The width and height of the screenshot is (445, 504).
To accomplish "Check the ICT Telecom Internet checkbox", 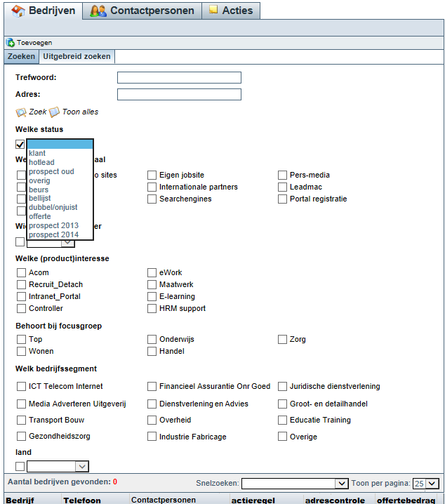I will point(21,386).
